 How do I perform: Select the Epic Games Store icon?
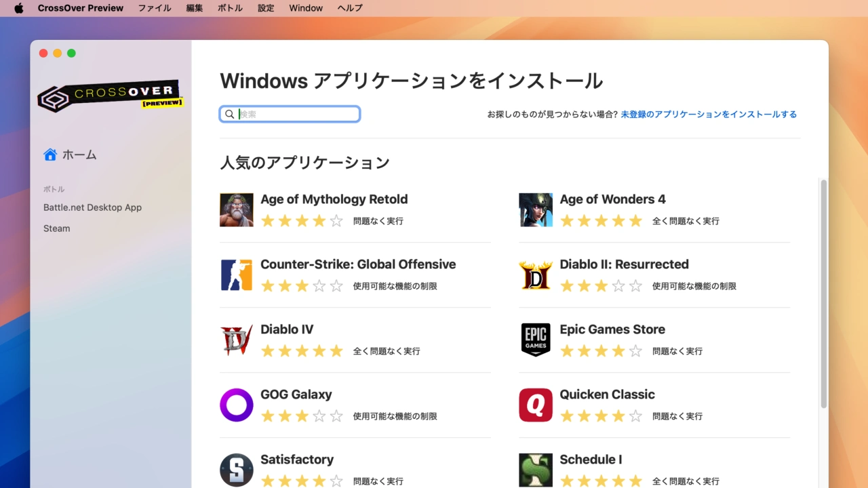[x=535, y=340]
